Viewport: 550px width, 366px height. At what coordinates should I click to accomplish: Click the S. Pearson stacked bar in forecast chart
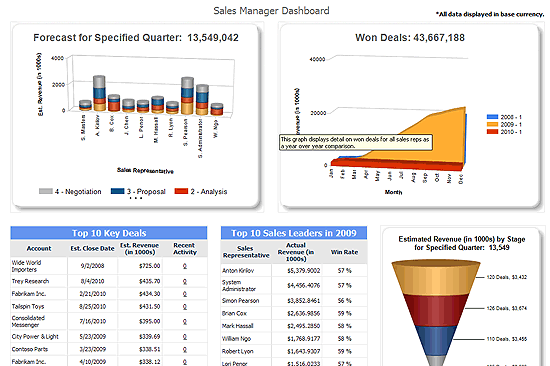coord(187,95)
